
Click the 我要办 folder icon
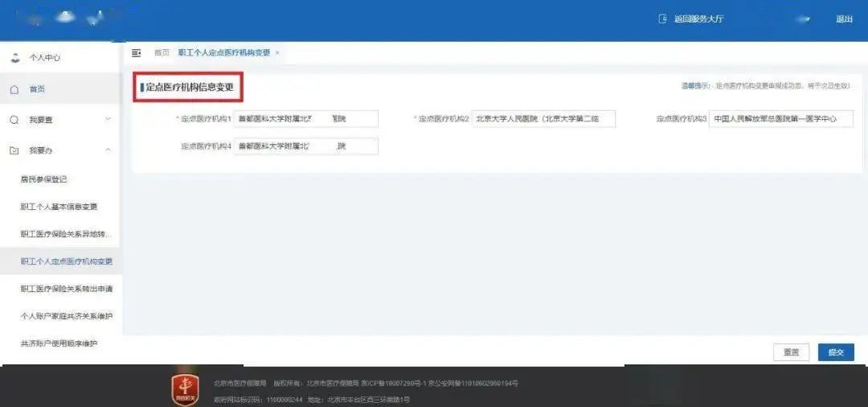coord(14,150)
